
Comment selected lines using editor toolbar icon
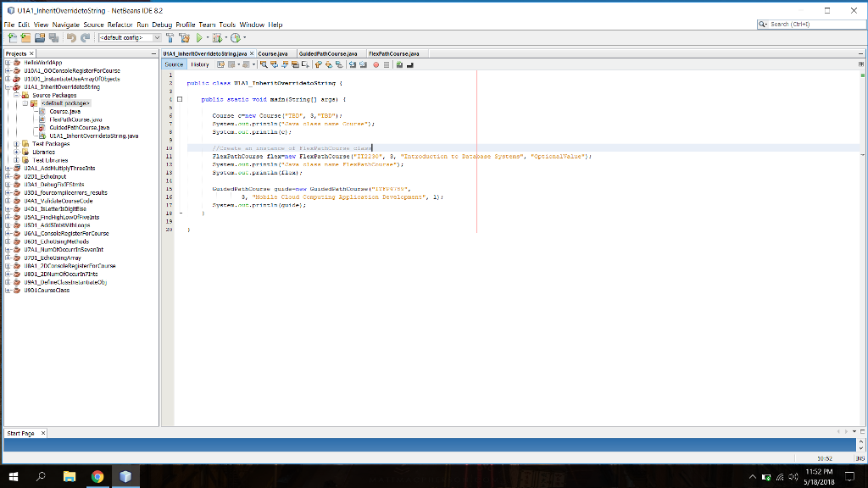tap(398, 64)
